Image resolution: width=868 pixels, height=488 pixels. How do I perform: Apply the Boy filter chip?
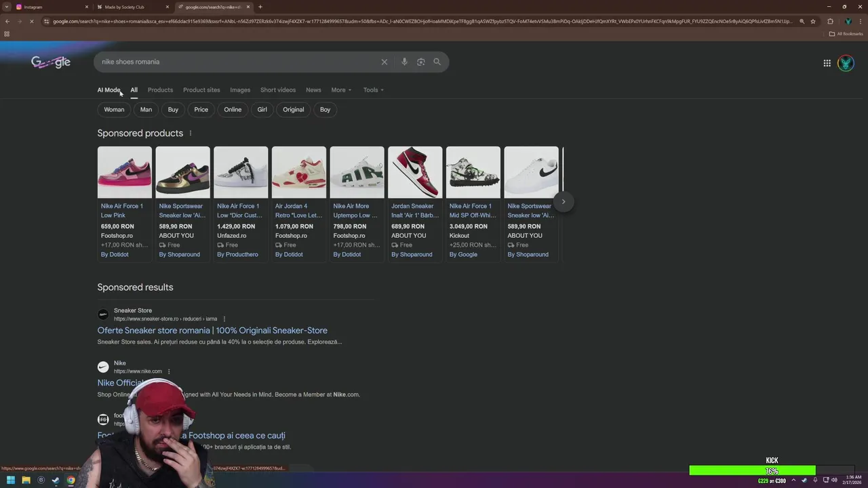pos(325,110)
